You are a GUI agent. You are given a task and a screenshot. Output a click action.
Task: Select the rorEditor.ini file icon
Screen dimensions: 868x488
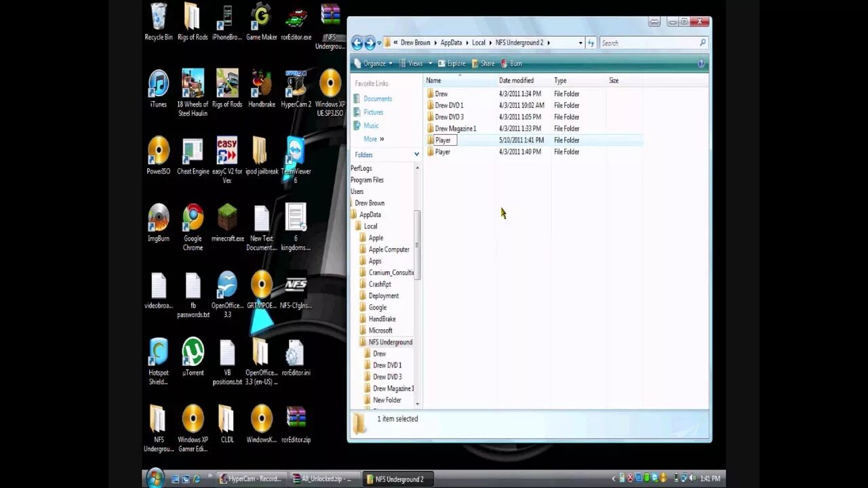[296, 357]
